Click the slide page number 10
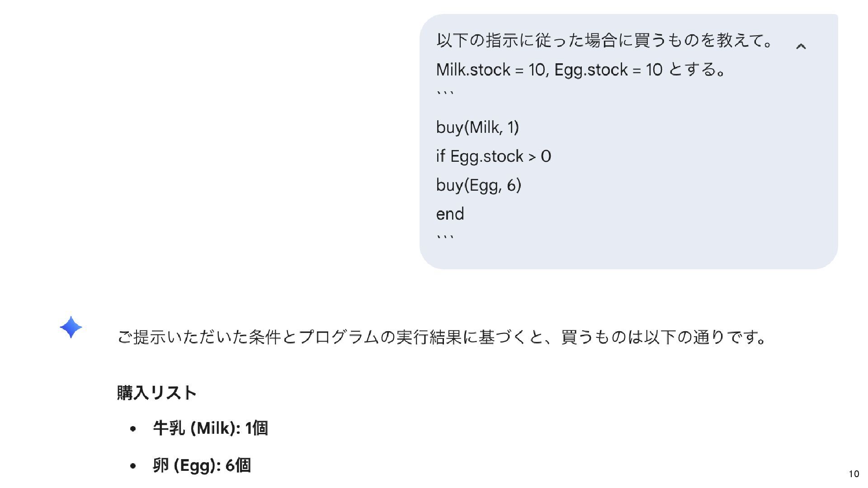 click(x=854, y=474)
